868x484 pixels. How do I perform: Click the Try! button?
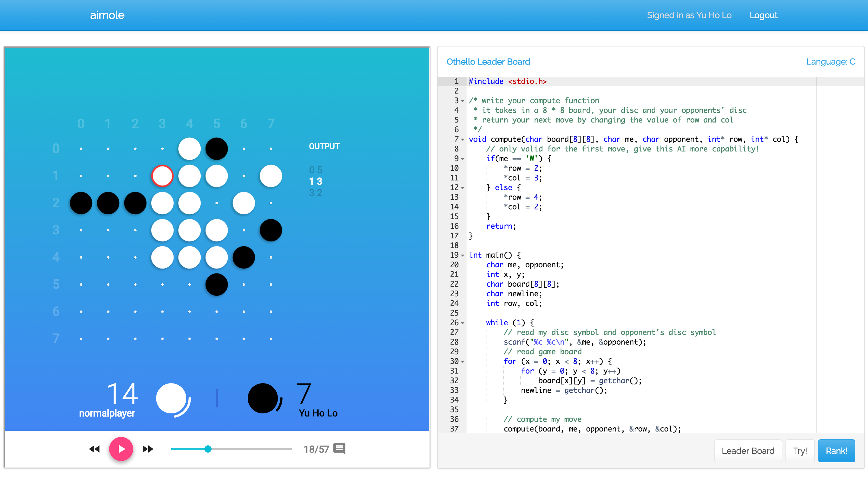800,451
